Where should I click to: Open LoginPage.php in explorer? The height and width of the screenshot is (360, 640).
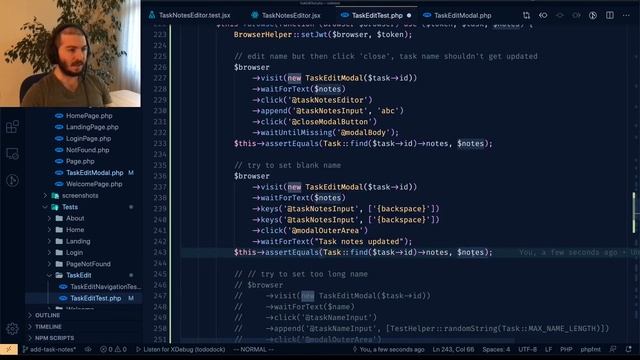click(89, 139)
